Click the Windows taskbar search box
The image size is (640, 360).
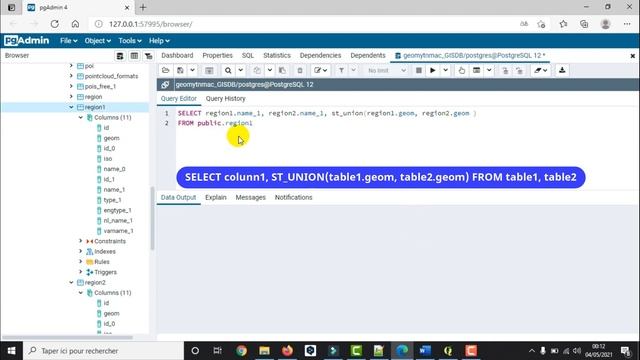104,351
